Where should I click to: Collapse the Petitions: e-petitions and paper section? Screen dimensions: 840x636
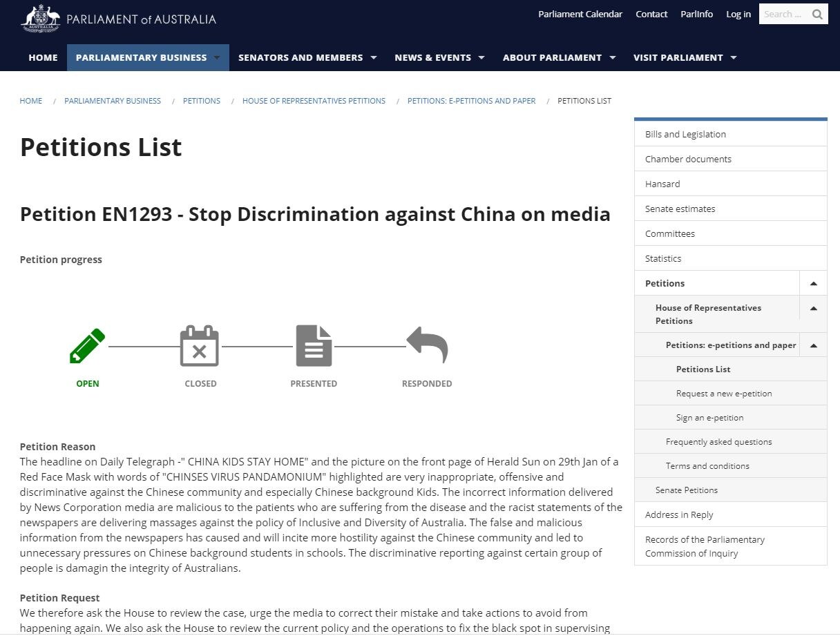click(813, 345)
